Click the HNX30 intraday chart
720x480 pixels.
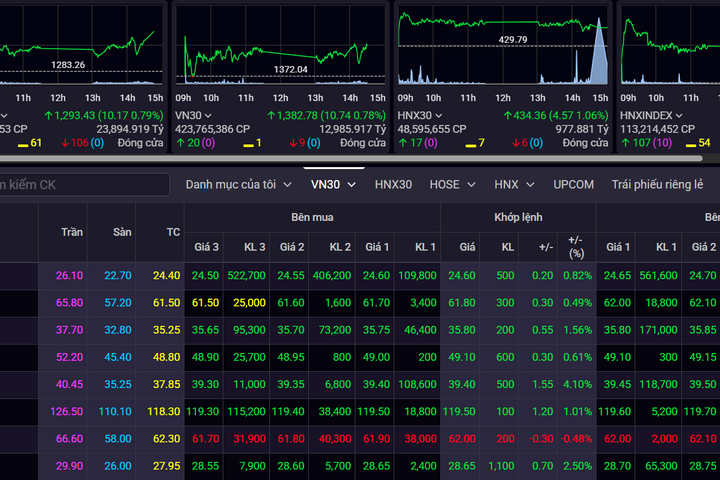click(x=503, y=45)
